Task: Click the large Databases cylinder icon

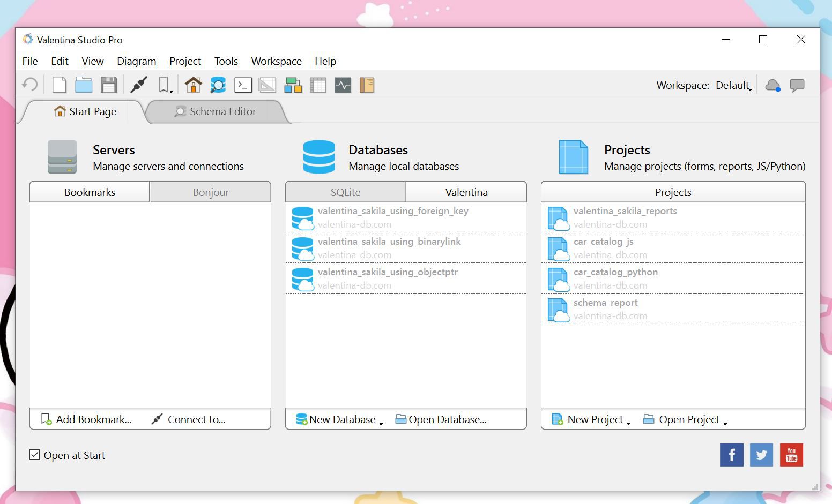Action: [x=319, y=157]
